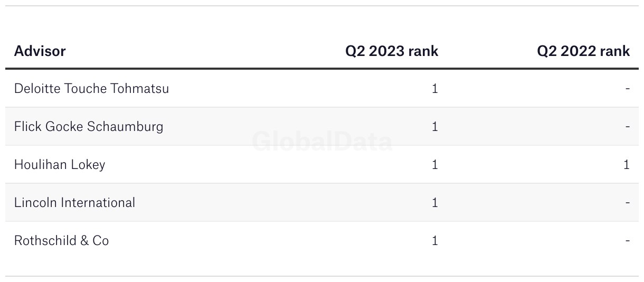
Task: Click Houlihan Lokey's Q2 2023 rank value
Action: [x=434, y=165]
